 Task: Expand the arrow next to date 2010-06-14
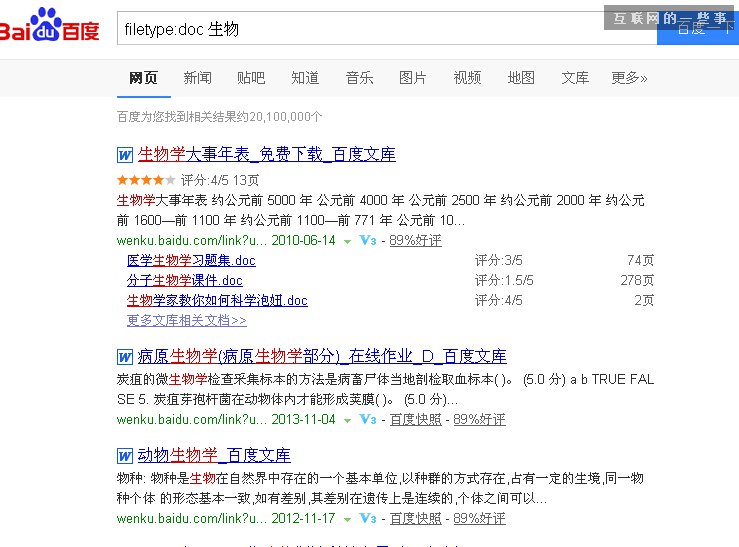[348, 242]
